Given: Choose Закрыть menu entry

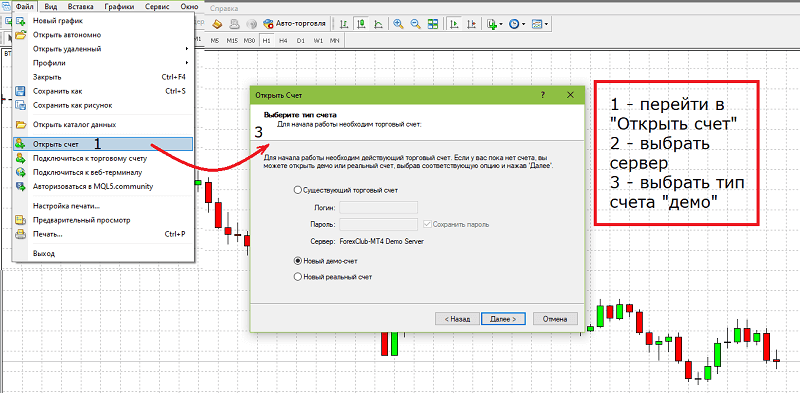Looking at the screenshot, I should (103, 77).
